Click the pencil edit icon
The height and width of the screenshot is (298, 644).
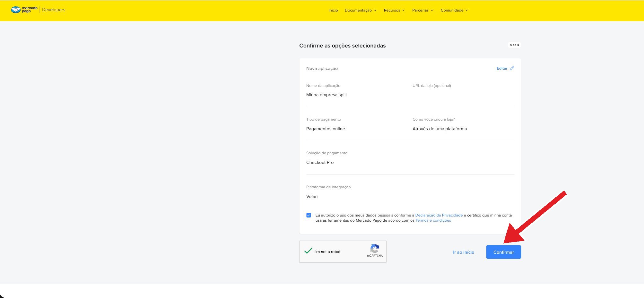click(x=512, y=68)
